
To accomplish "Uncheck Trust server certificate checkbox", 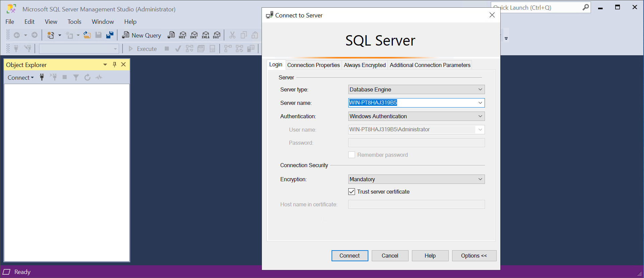I will (352, 192).
